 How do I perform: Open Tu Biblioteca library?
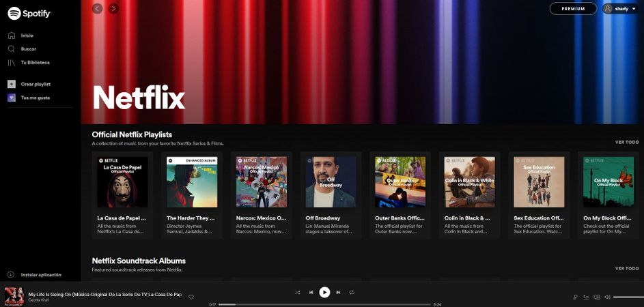pyautogui.click(x=36, y=62)
